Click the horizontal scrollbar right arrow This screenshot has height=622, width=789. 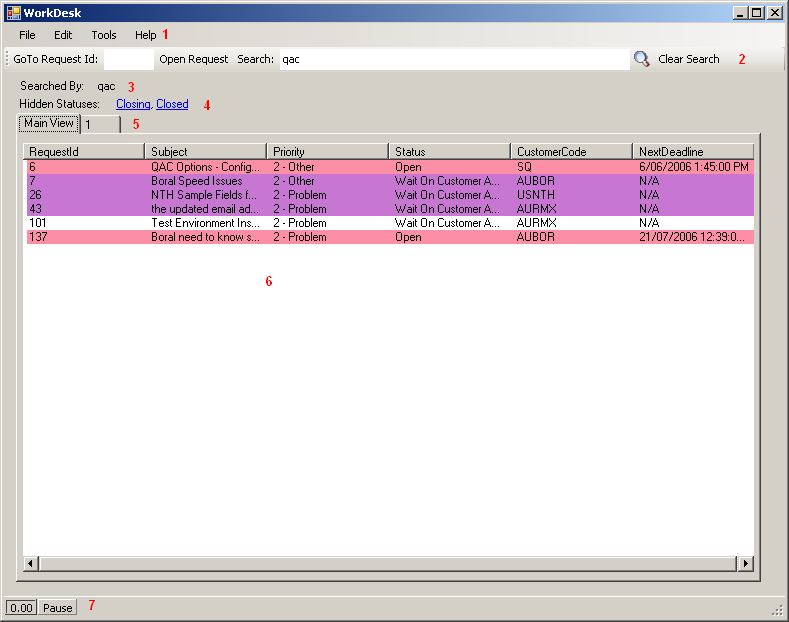click(745, 564)
